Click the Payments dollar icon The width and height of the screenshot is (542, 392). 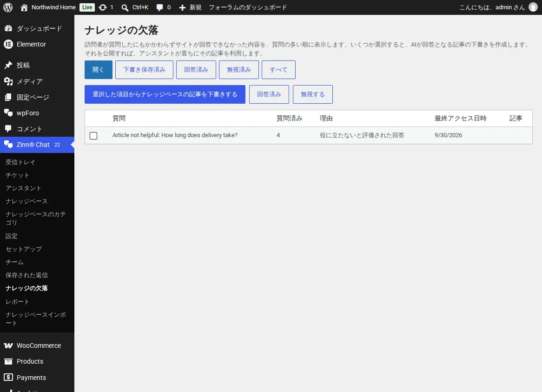tap(8, 377)
